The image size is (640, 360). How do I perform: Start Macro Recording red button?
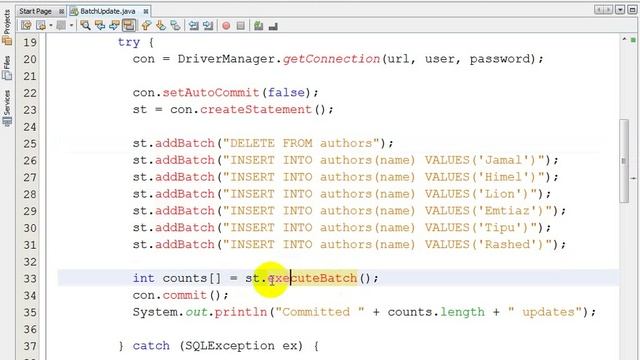[x=226, y=26]
